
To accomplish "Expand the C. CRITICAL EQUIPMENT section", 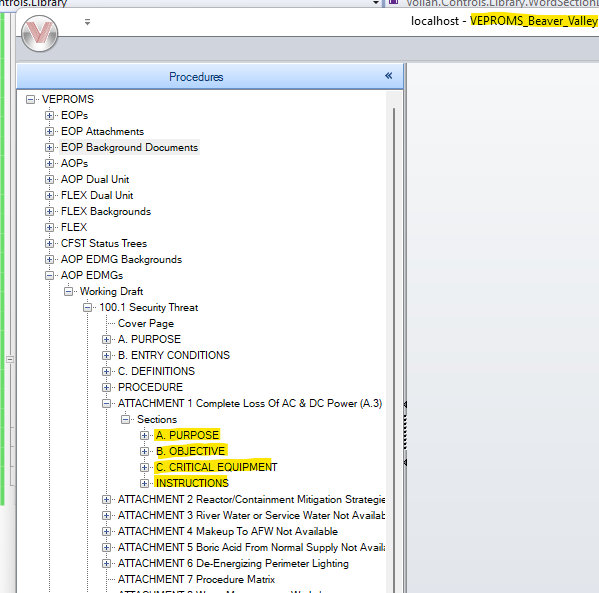I will pyautogui.click(x=144, y=467).
